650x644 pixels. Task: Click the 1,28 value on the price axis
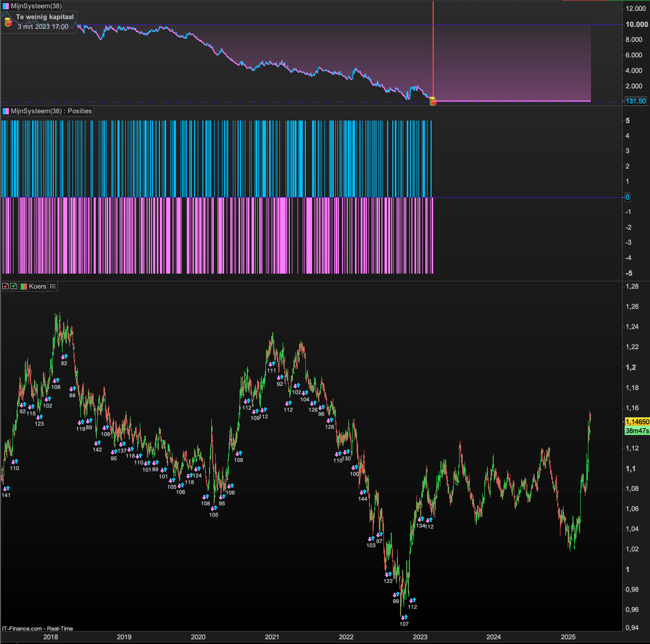[x=632, y=286]
